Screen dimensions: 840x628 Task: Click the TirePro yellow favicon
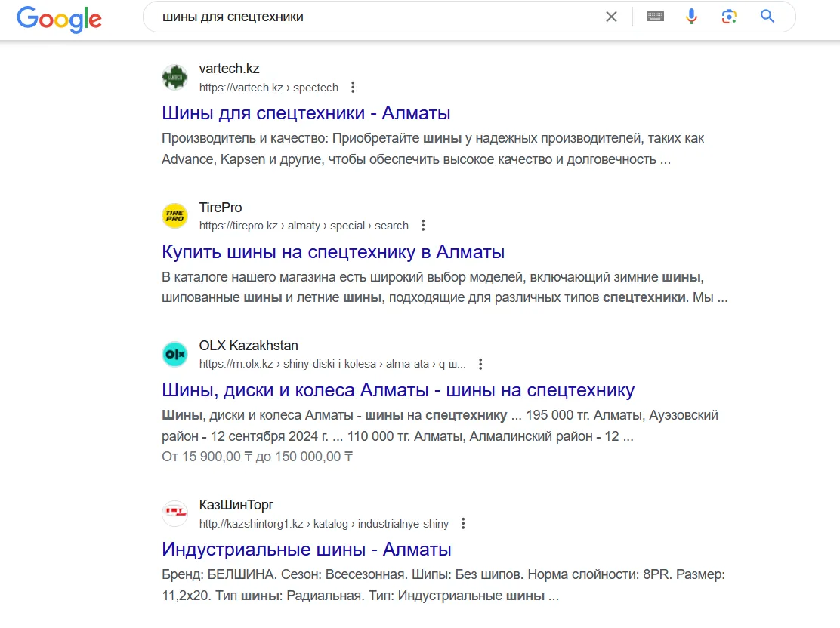pos(174,216)
